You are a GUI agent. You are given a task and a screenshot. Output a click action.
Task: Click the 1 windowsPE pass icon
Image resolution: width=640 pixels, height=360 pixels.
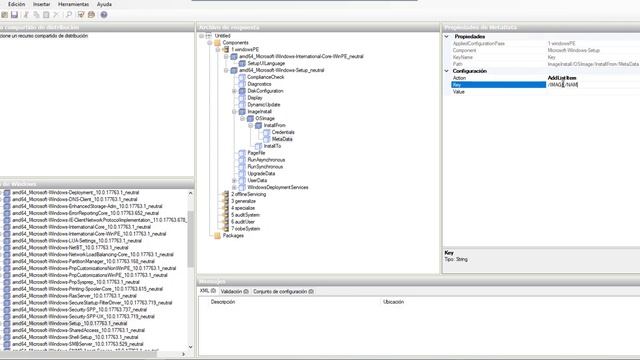226,49
